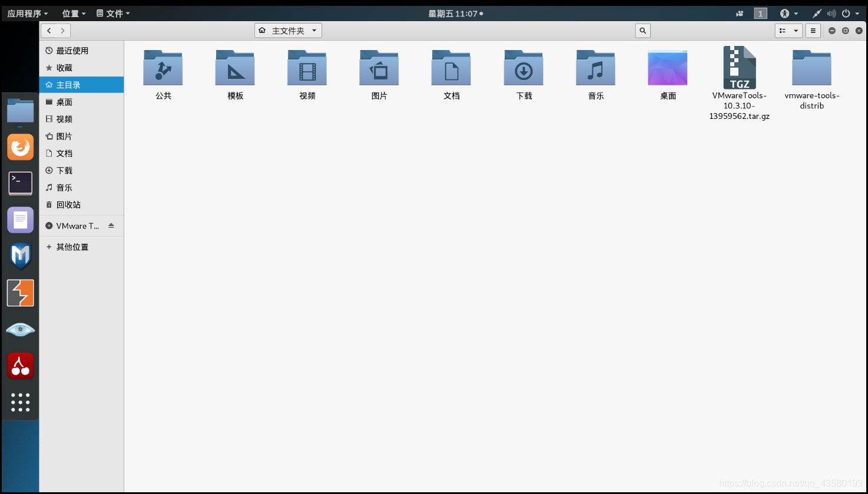Eject the VMware Tools disc
Screen dimensions: 868x494
coord(111,226)
